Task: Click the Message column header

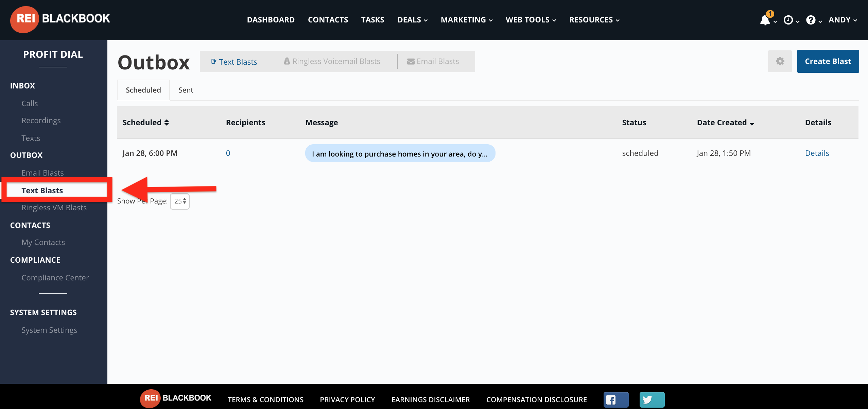Action: 322,122
